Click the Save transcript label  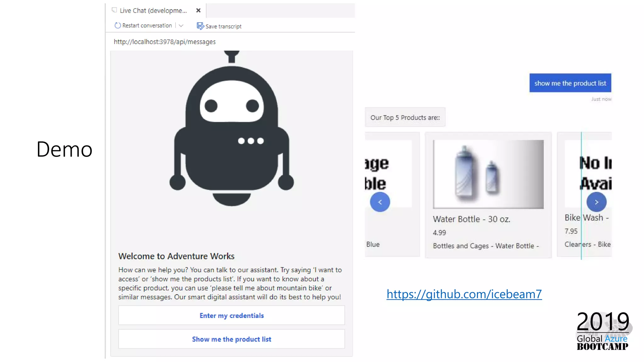pos(224,26)
